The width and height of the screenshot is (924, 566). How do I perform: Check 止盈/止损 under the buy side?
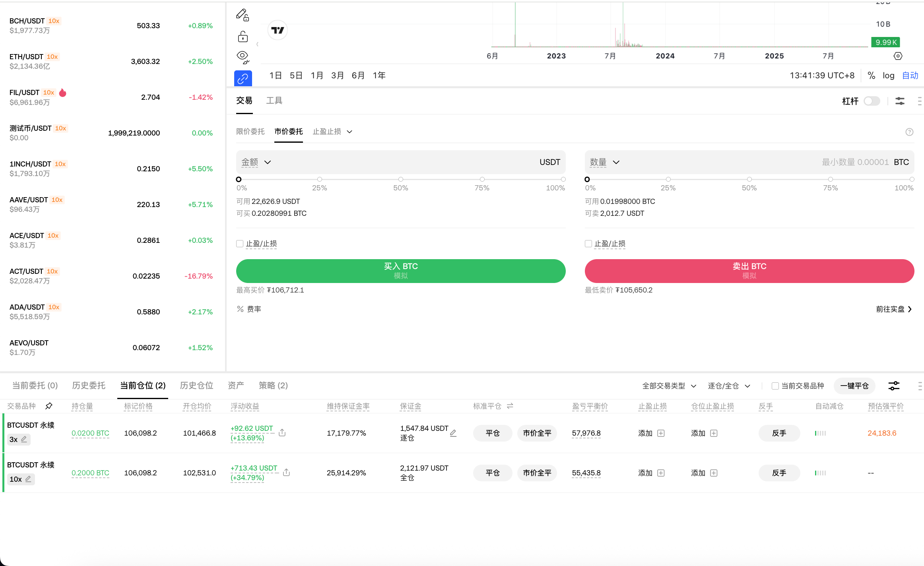pos(239,243)
